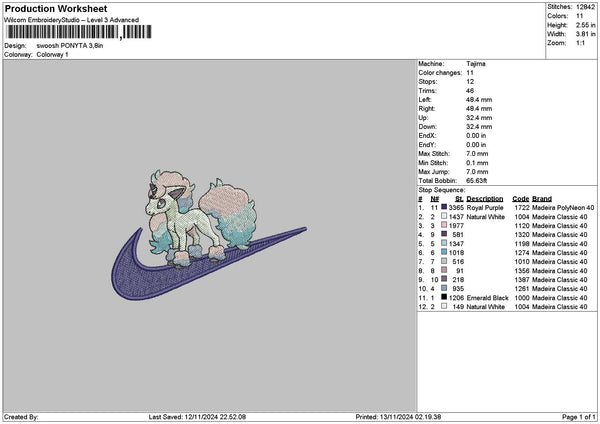Click the 'Max Jump:' label
Screen dimensions: 600x424
tap(434, 172)
